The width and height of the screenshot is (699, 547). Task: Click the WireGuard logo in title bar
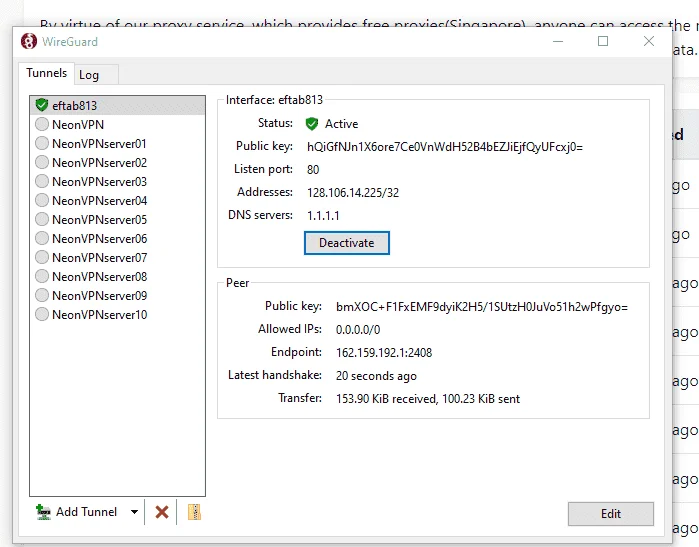(x=29, y=41)
